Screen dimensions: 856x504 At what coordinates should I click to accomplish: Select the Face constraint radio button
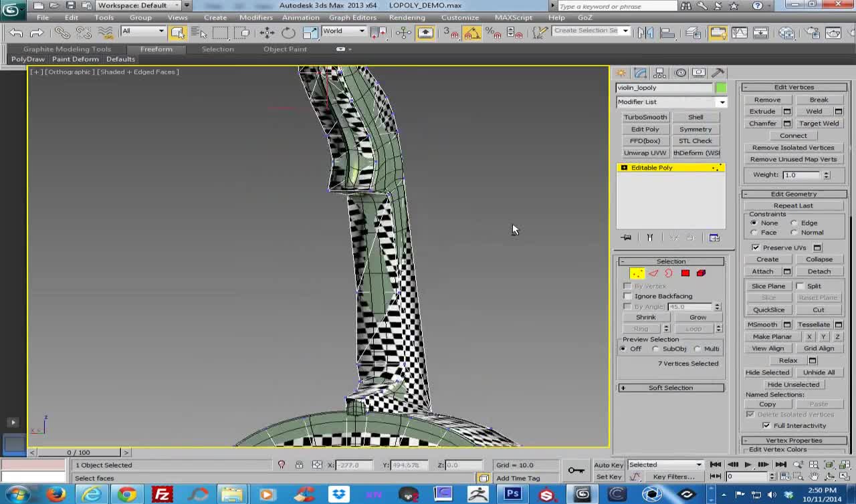(754, 233)
